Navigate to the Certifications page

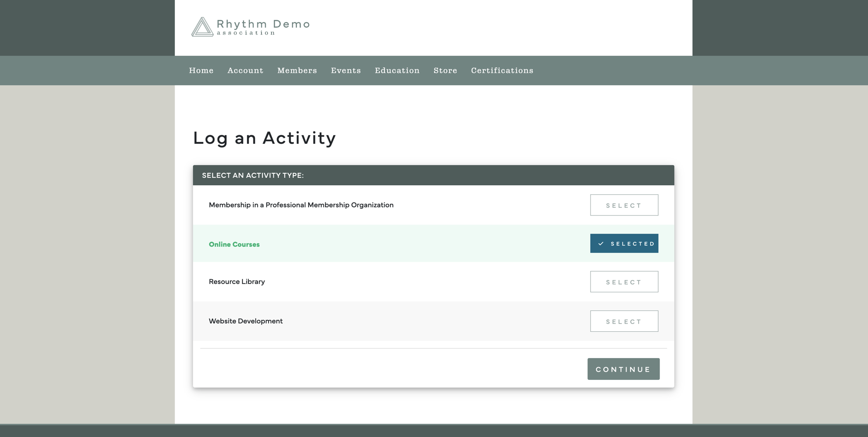tap(502, 70)
